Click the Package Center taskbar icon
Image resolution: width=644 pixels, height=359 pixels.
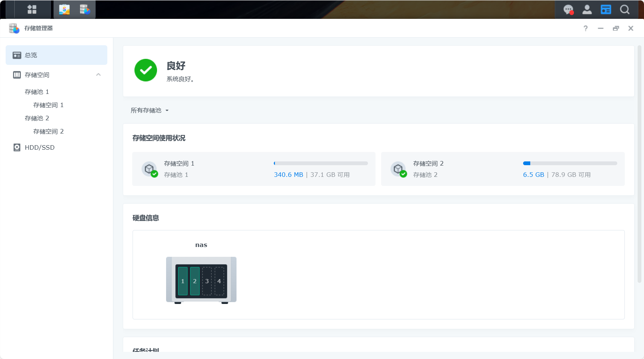coord(64,9)
